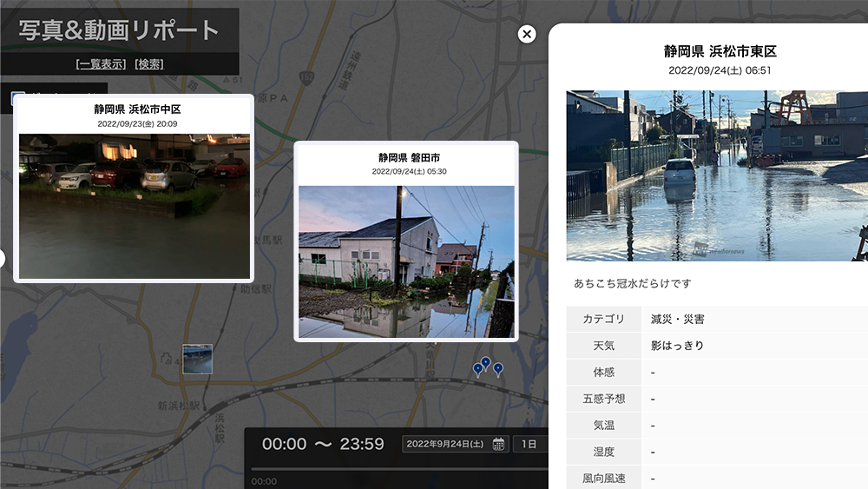Screen dimensions: 868x489
Task: Open small photo thumbnail on the map
Action: pos(197,359)
